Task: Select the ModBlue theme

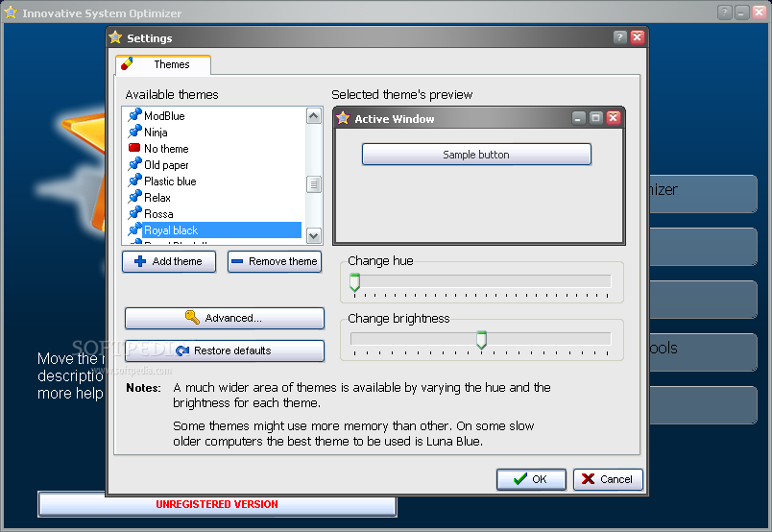Action: 164,116
